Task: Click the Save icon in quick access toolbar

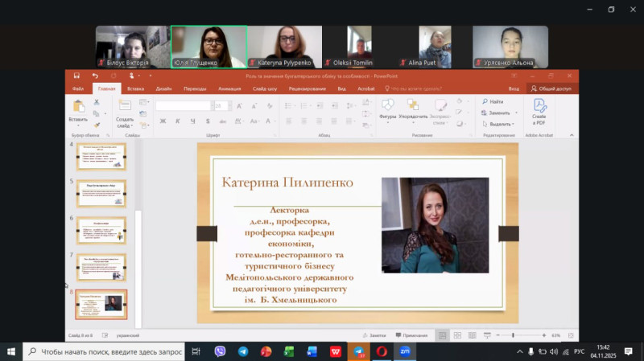Action: click(76, 76)
